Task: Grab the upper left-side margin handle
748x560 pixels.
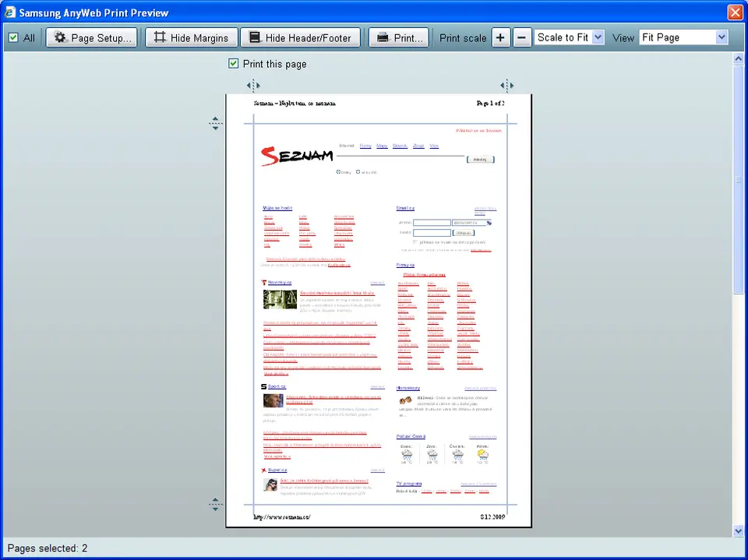Action: coord(216,122)
